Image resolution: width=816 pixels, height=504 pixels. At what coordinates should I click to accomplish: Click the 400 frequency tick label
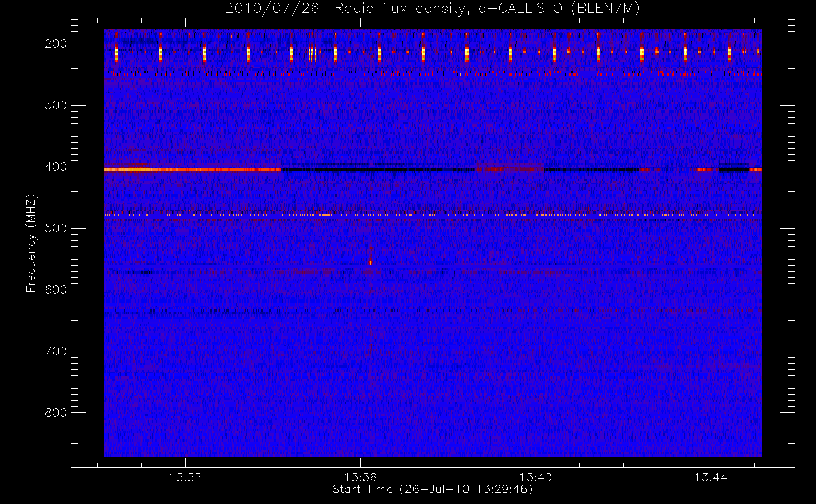pos(56,167)
